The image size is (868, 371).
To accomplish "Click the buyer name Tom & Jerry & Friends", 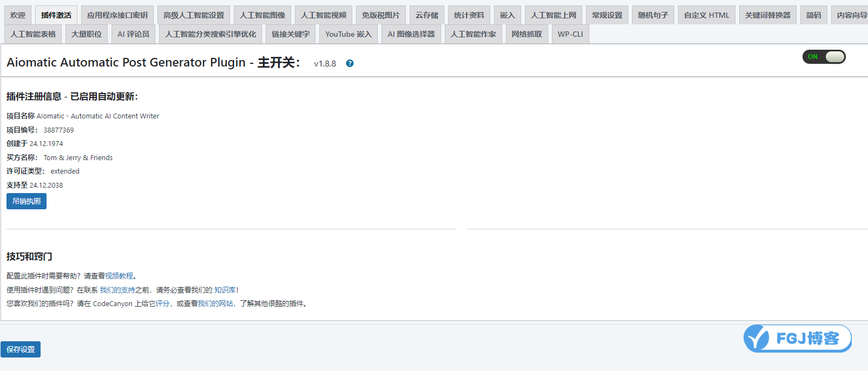I will (78, 158).
